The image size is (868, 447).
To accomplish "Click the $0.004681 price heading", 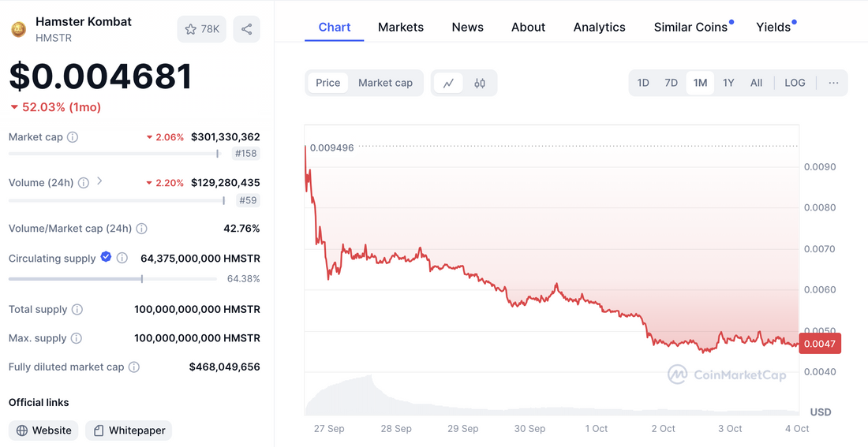I will [101, 76].
